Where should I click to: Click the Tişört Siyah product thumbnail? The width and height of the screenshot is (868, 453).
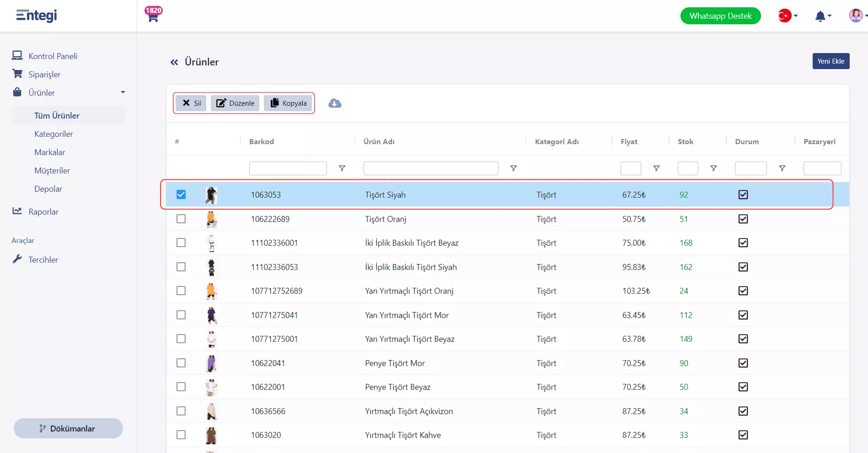click(x=211, y=195)
